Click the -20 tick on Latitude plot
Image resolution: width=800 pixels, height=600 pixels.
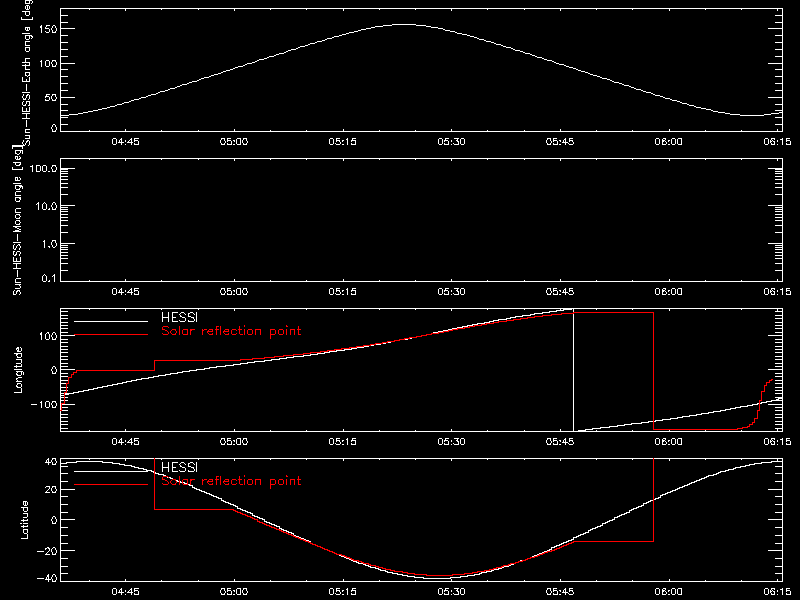pos(47,551)
